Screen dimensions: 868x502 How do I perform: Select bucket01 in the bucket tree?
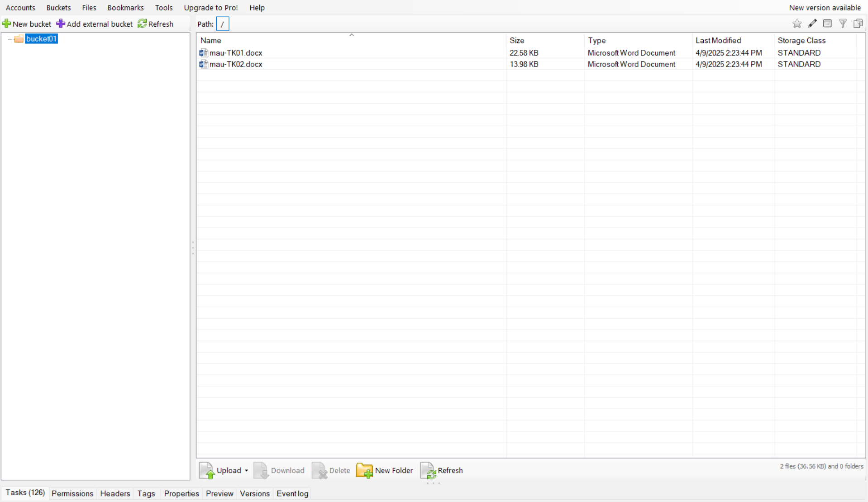41,39
